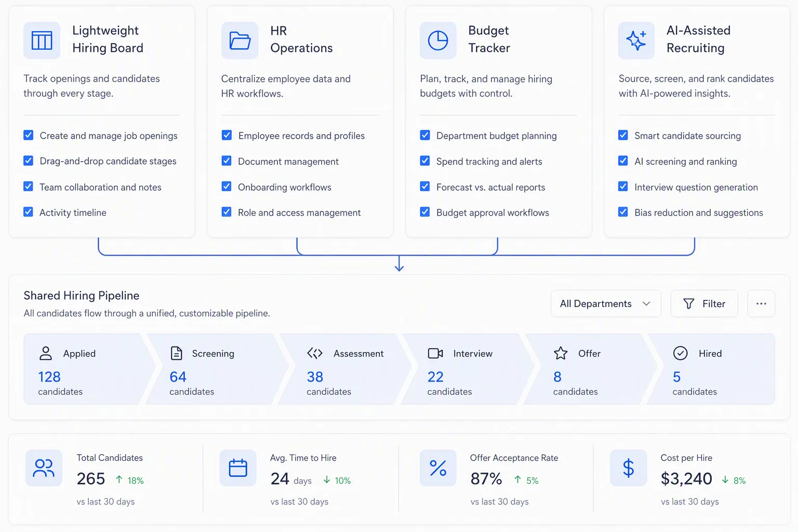The image size is (798, 532).
Task: Open the Offer stage with 8 candidates
Action: coord(591,369)
